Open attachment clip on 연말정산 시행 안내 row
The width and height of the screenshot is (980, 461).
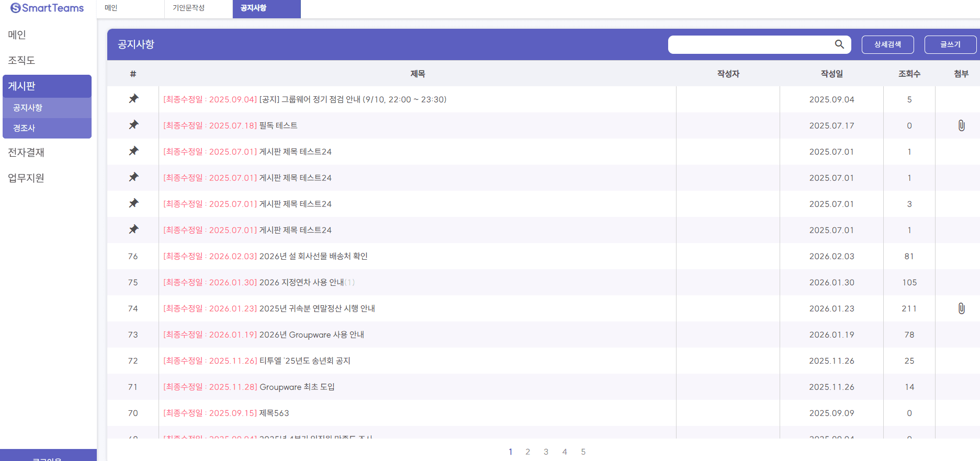click(x=961, y=308)
